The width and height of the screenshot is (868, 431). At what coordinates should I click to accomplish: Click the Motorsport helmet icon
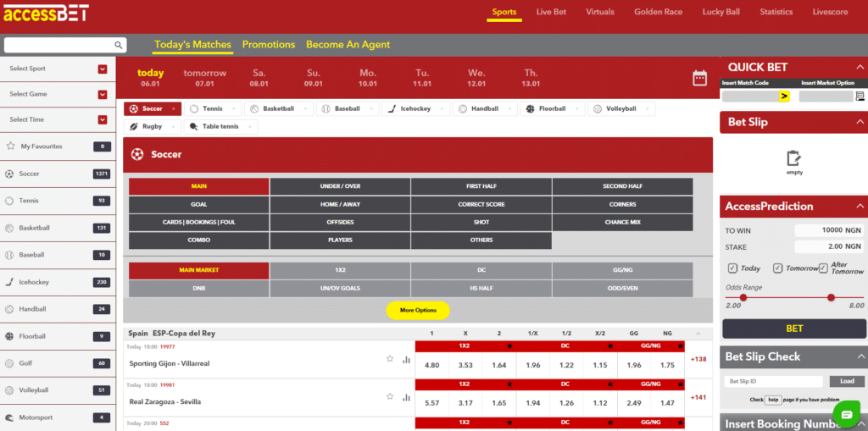(8, 417)
